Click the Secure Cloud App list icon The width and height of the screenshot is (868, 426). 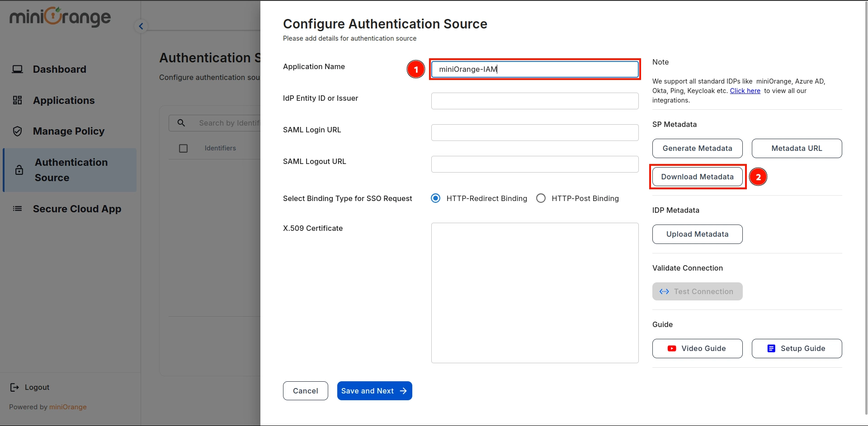click(17, 209)
